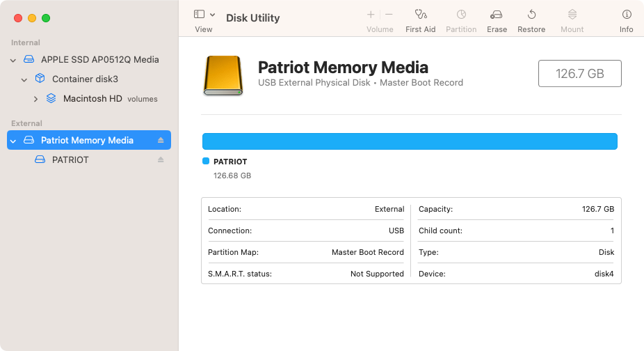Expand Macintosh HD volumes
Viewport: 644px width, 351px height.
coord(35,99)
